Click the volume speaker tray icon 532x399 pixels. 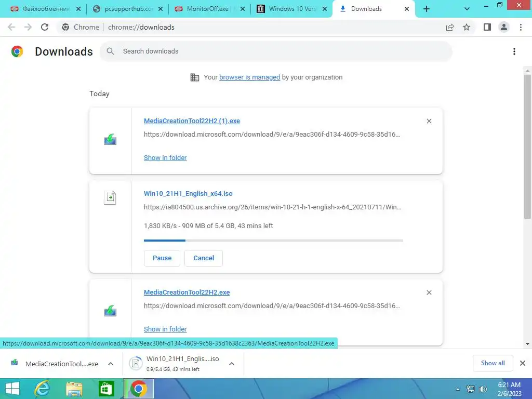tap(483, 389)
